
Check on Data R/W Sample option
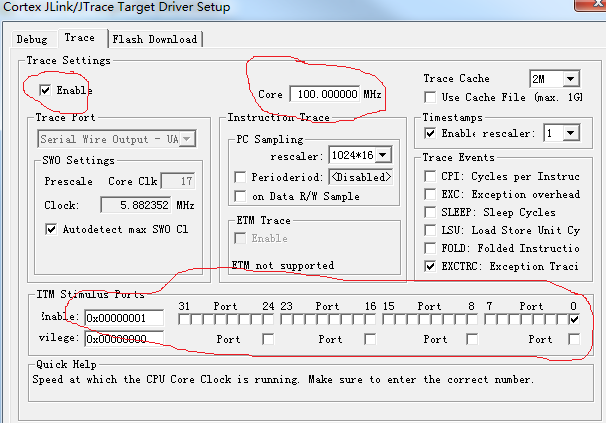click(x=240, y=196)
